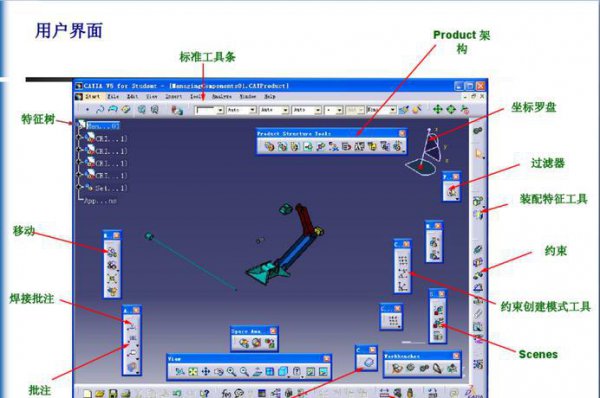The height and width of the screenshot is (398, 600).
Task: Click the Zoom In magnifier in View toolbar
Action: coord(231,371)
